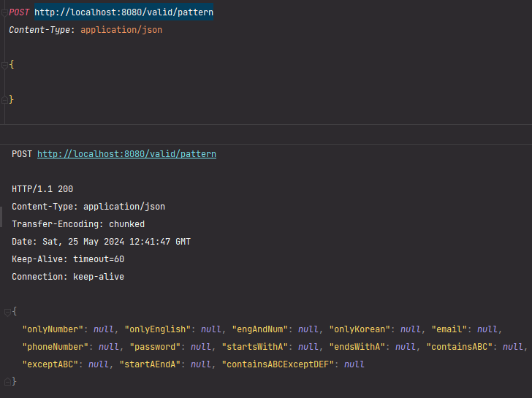
Task: Click the highlighted request URL in the editor
Action: 123,12
